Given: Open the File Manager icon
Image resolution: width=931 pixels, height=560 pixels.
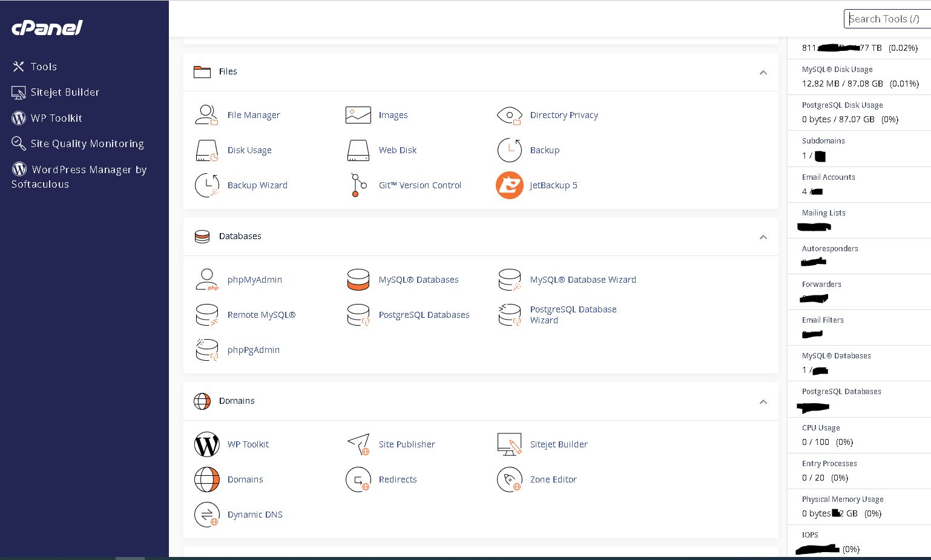Looking at the screenshot, I should point(206,114).
